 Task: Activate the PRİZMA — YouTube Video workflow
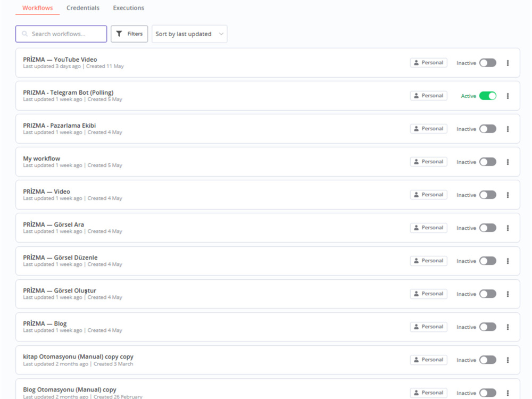[x=487, y=63]
